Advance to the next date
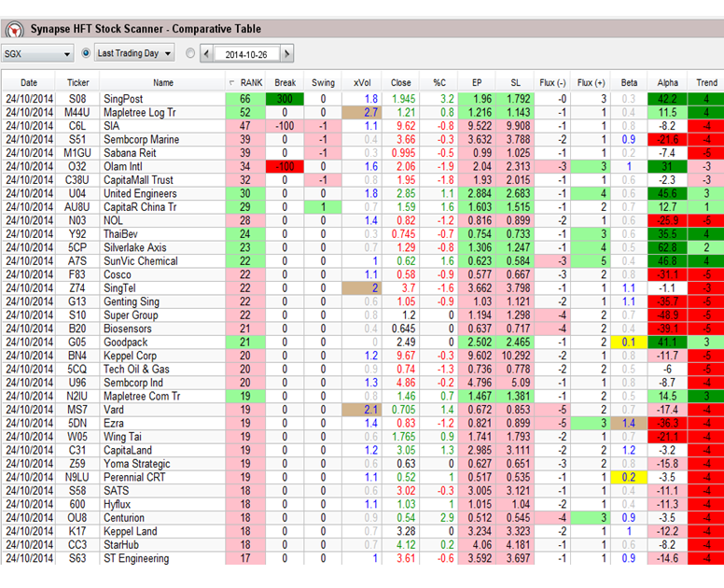724x588 pixels. click(x=286, y=54)
